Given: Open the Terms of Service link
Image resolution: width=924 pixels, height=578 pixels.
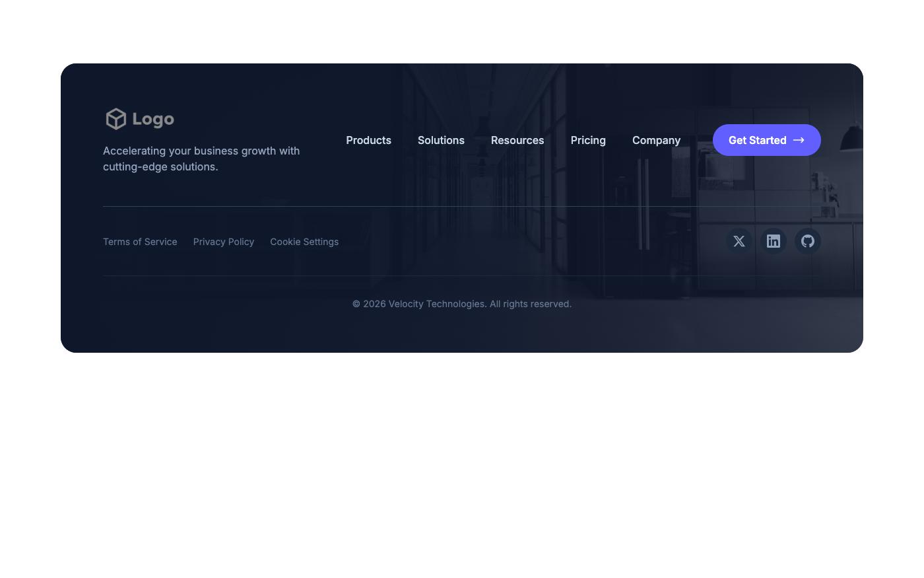Looking at the screenshot, I should click(140, 242).
